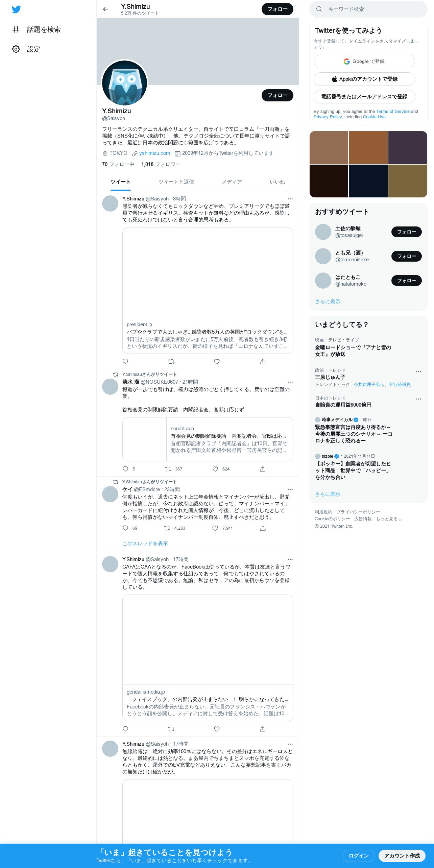434x868 pixels.
Task: Like ケイ tweet showing 7,911
Action: coord(215,528)
